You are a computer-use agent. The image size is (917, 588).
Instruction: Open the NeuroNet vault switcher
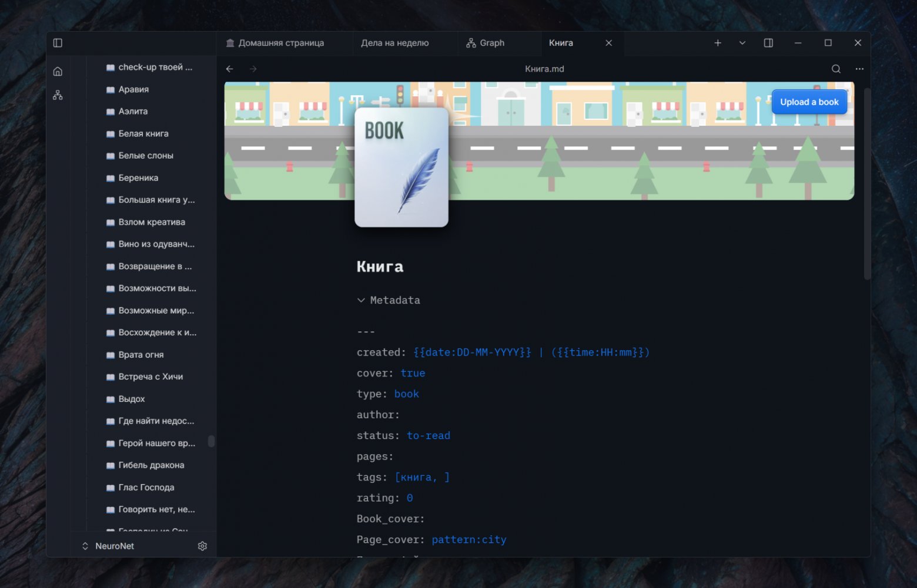pyautogui.click(x=108, y=546)
